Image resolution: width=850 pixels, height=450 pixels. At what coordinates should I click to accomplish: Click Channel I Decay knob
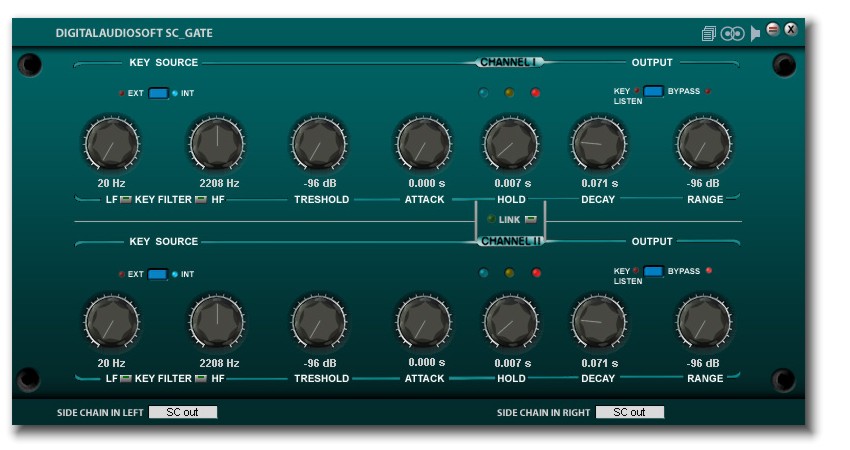(599, 143)
